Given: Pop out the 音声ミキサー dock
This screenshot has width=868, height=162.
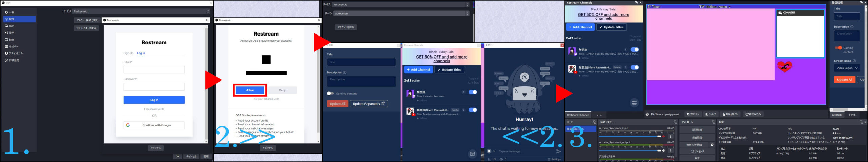Looking at the screenshot, I should 675,122.
